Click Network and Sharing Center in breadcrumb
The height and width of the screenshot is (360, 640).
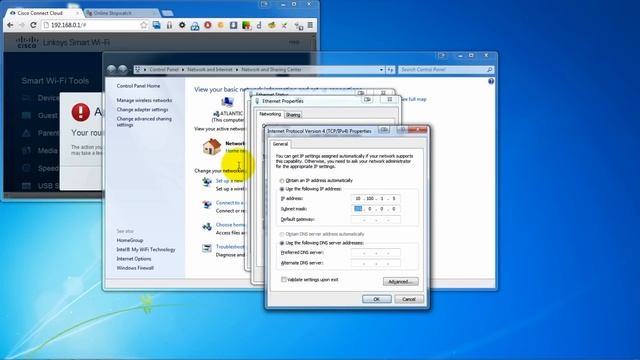coord(271,70)
